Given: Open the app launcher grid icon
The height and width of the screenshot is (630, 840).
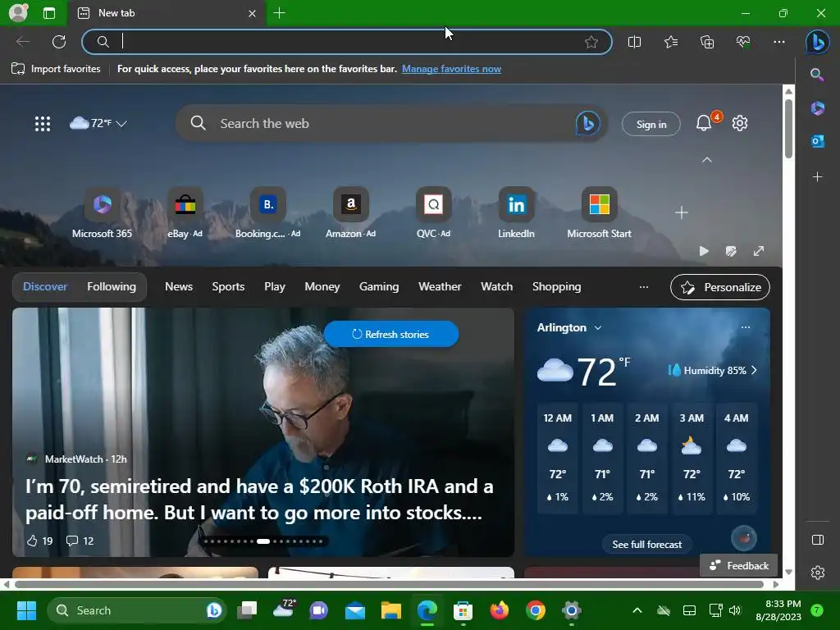Looking at the screenshot, I should click(x=43, y=124).
